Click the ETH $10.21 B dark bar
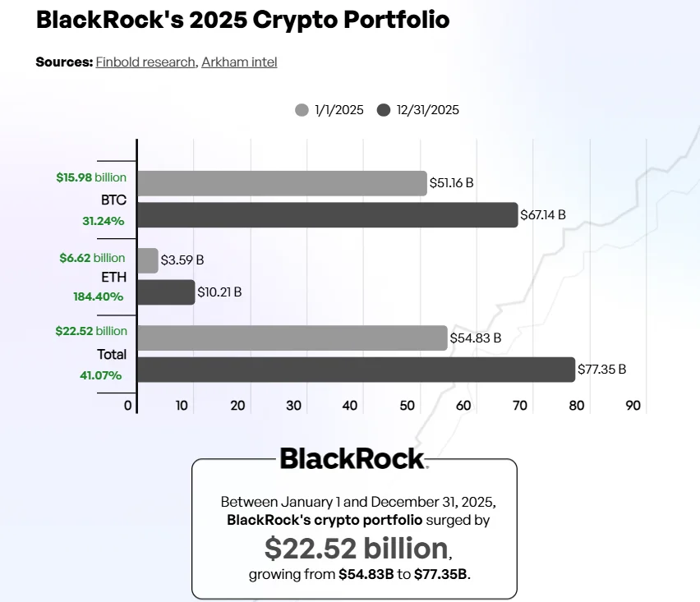 (x=166, y=292)
